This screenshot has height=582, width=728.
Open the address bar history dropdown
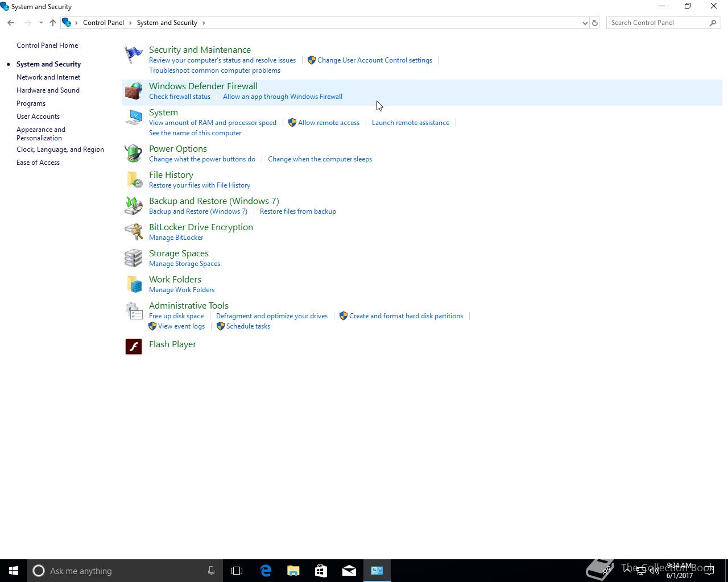585,23
